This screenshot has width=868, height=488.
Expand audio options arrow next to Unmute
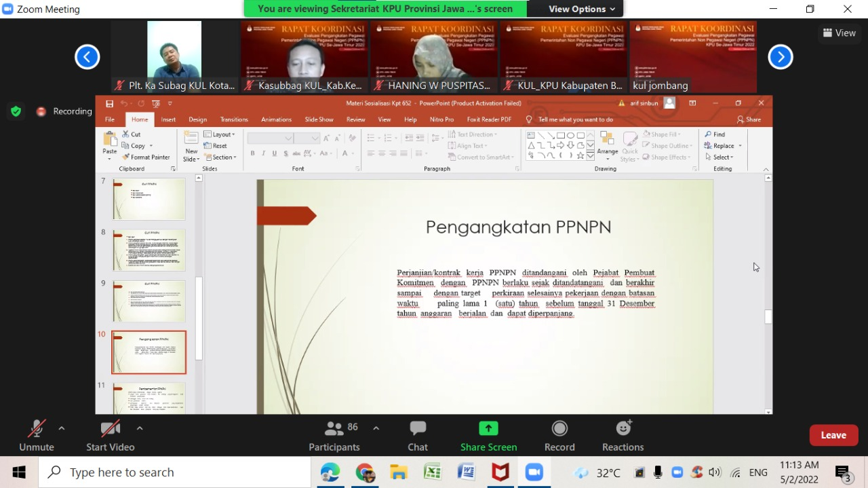pos(62,428)
